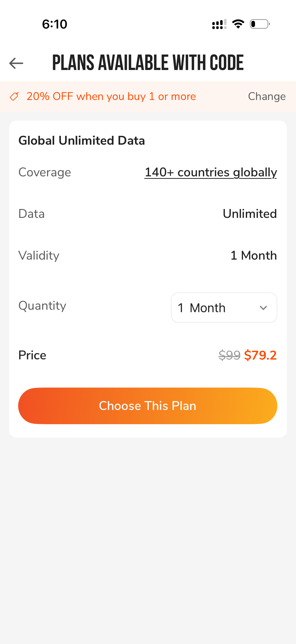Viewport: 296px width, 644px height.
Task: Open the Quantity 1 Month dropdown
Action: tap(224, 308)
